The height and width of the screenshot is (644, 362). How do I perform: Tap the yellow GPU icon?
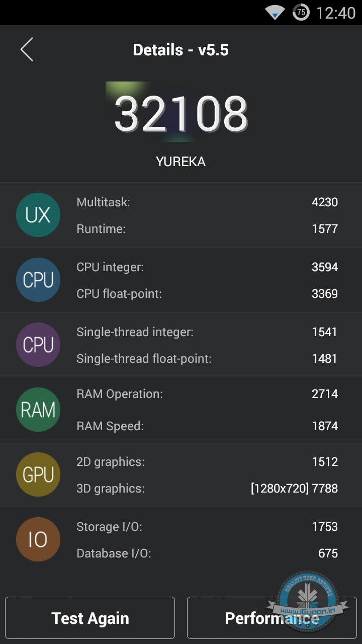click(38, 474)
